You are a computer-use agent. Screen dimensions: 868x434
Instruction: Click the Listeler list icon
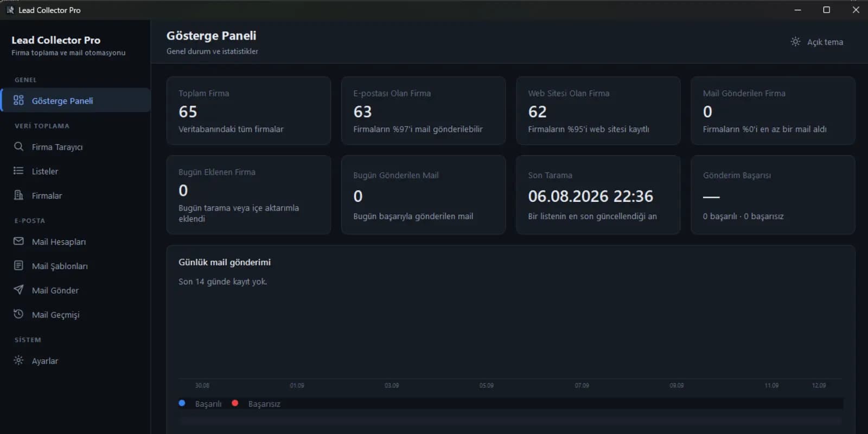coord(18,171)
